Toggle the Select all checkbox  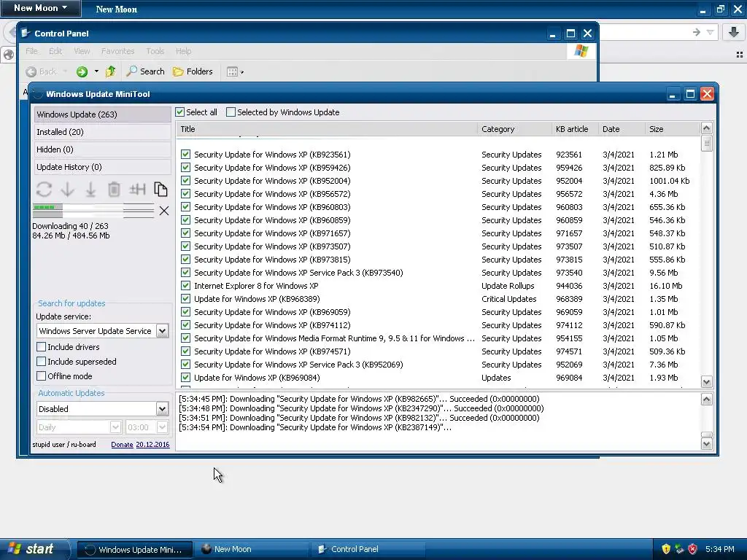[x=179, y=112]
